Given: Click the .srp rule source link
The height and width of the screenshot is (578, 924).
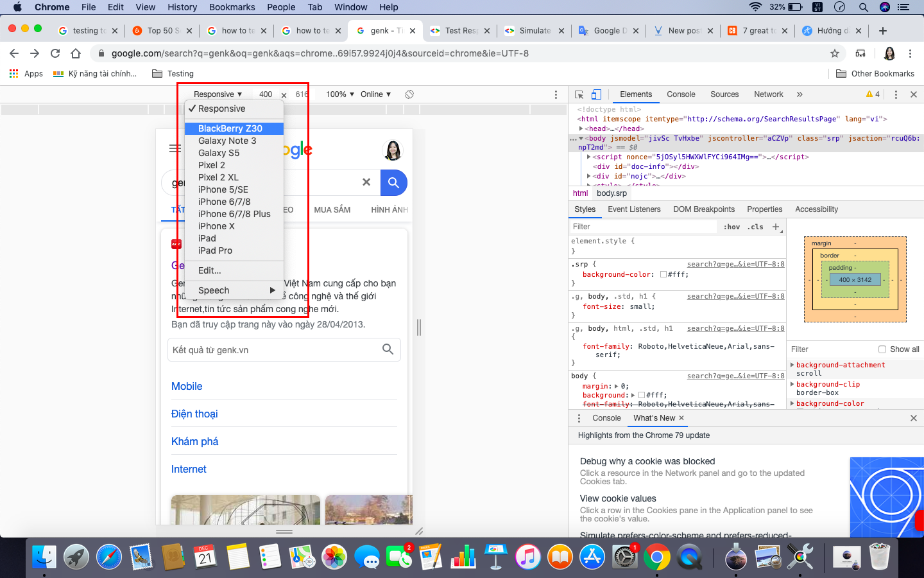Looking at the screenshot, I should [x=735, y=264].
